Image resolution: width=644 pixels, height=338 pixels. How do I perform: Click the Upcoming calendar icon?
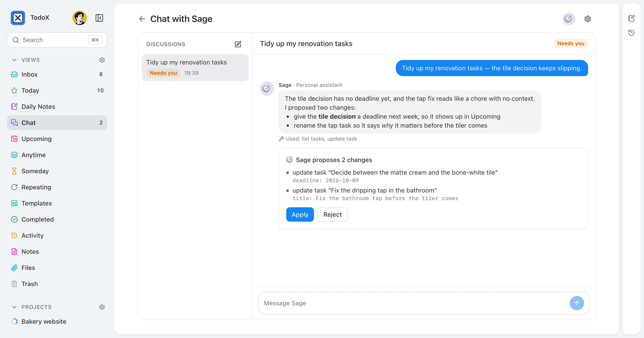14,139
